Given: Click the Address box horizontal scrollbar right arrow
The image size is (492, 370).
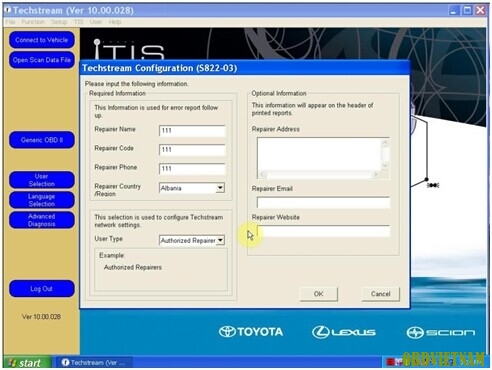Looking at the screenshot, I should 376,174.
